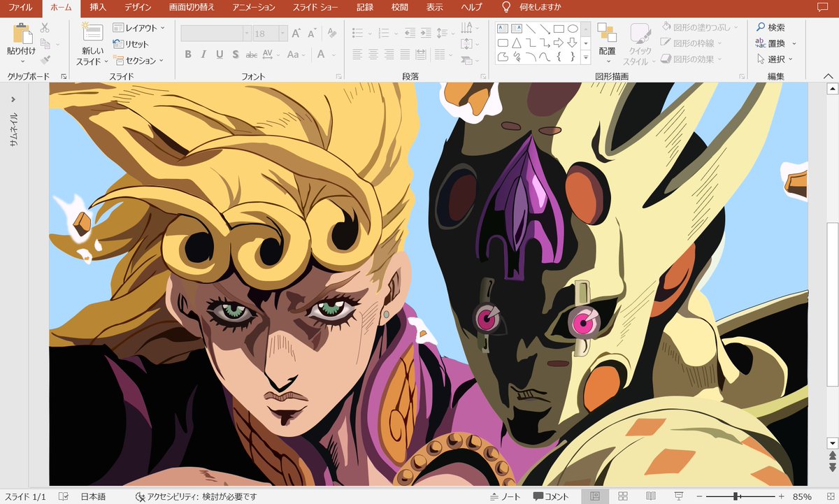
Task: Click the text Shadow S icon
Action: pyautogui.click(x=236, y=55)
